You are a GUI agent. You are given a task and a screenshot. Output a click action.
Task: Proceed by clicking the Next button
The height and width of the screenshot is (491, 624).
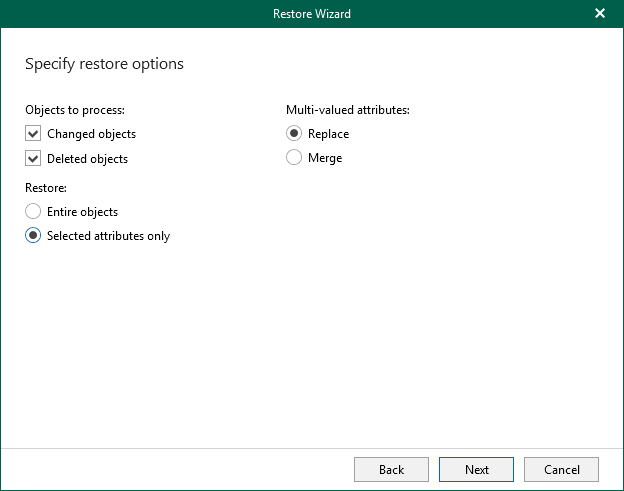476,469
